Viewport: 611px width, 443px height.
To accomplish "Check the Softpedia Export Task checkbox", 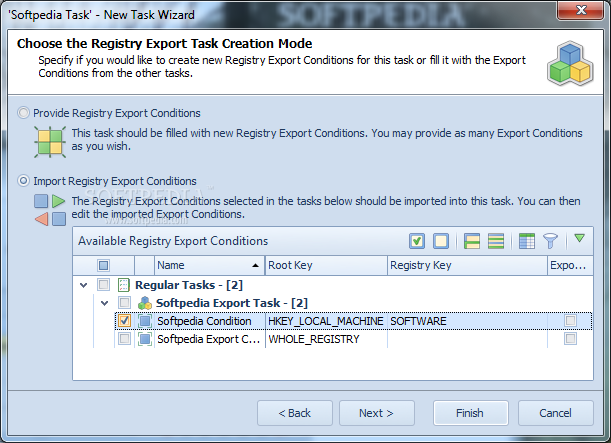I will (x=124, y=303).
